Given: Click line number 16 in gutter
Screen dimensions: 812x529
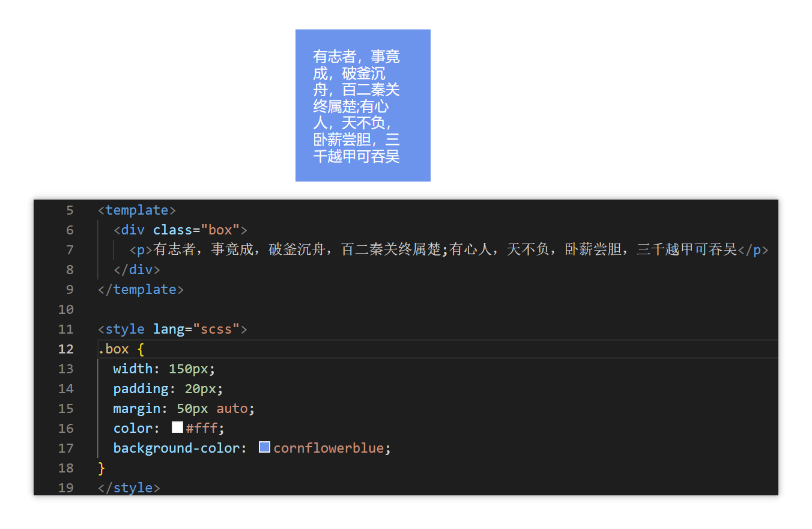Looking at the screenshot, I should point(66,429).
